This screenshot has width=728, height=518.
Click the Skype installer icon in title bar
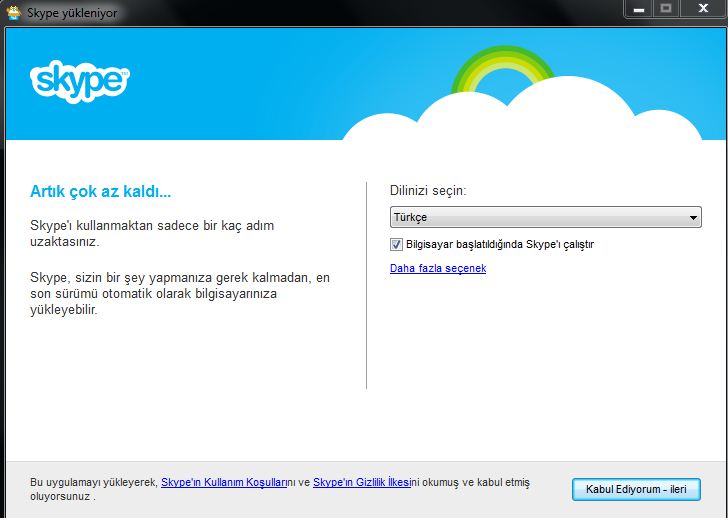[14, 13]
